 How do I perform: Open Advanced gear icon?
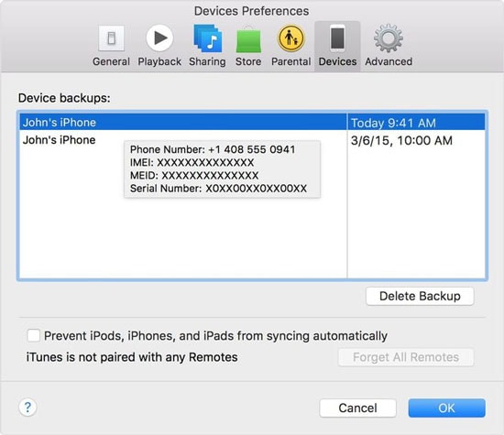pos(389,38)
